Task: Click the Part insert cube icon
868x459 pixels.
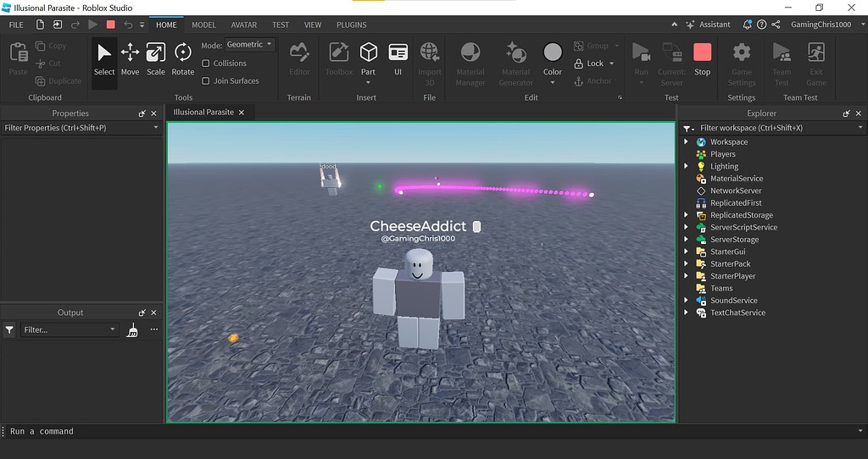Action: [x=368, y=53]
